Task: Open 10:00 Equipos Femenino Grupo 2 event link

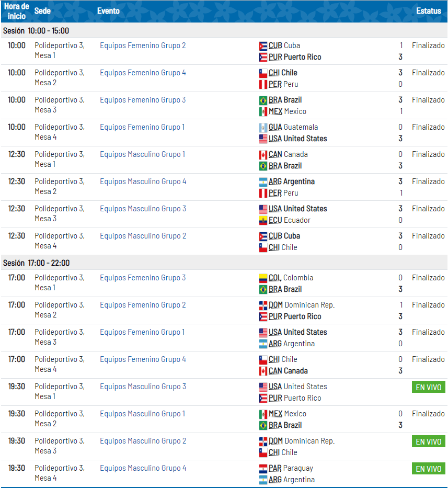Action: pyautogui.click(x=143, y=46)
